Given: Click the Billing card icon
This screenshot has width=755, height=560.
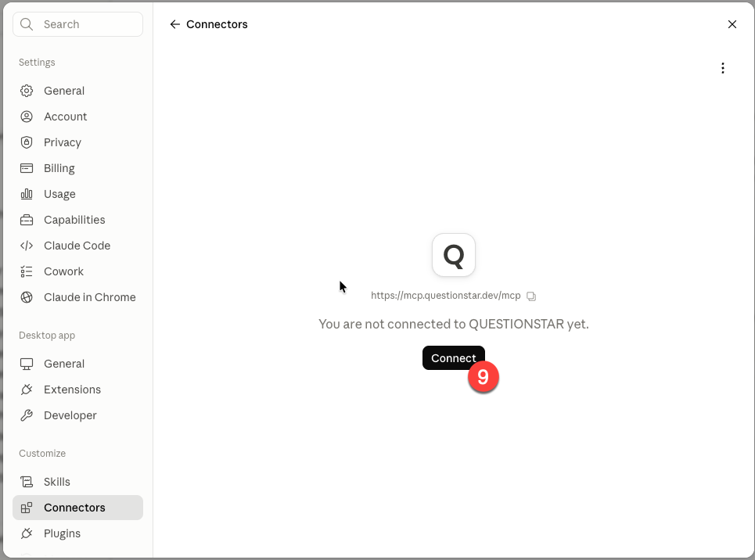Looking at the screenshot, I should click(x=27, y=168).
